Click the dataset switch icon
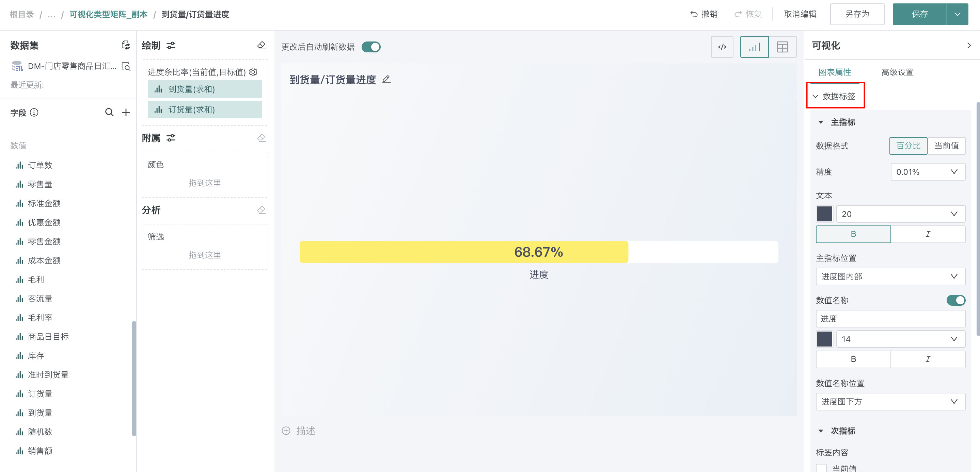 point(126,45)
